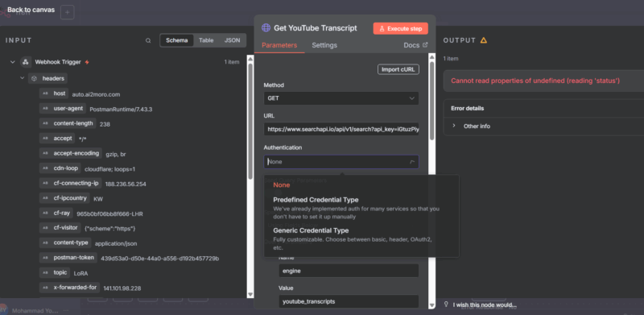Open the Settings tab

[x=324, y=45]
